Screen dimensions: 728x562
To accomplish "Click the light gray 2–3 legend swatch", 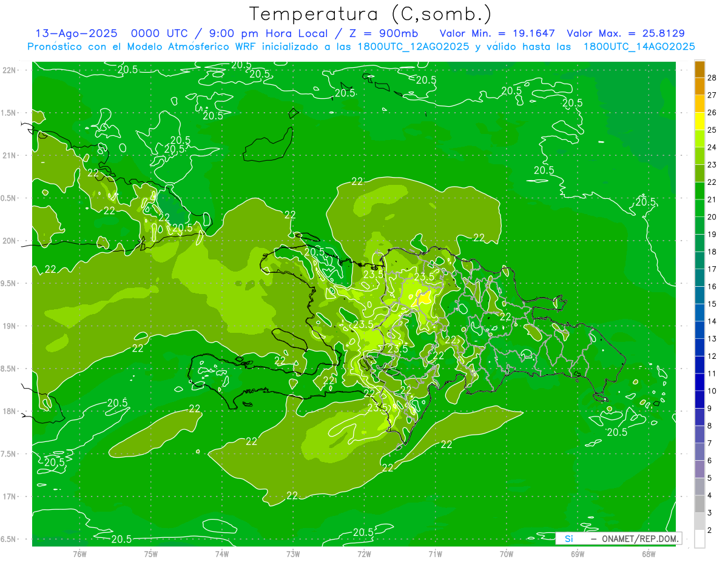I will click(x=699, y=522).
